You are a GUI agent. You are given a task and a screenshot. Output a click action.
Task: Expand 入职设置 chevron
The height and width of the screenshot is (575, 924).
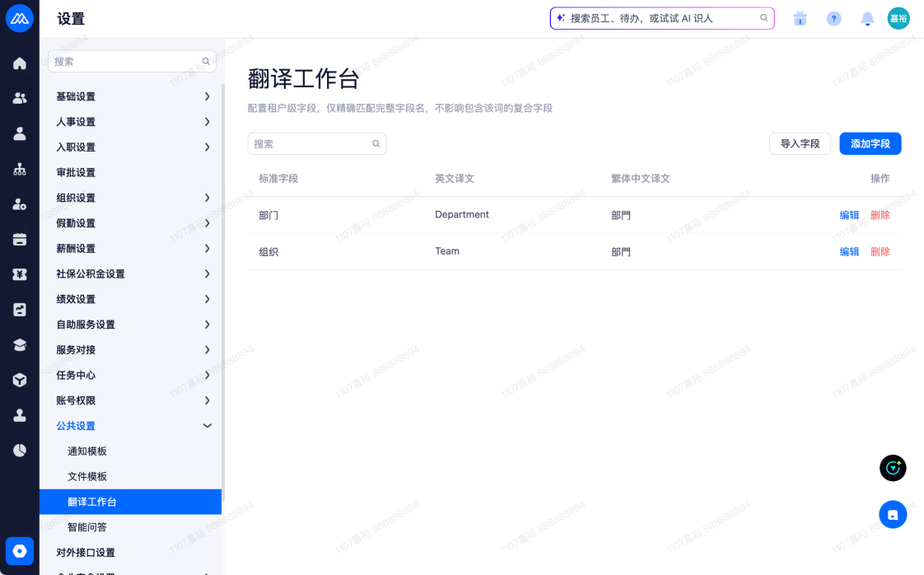[207, 147]
